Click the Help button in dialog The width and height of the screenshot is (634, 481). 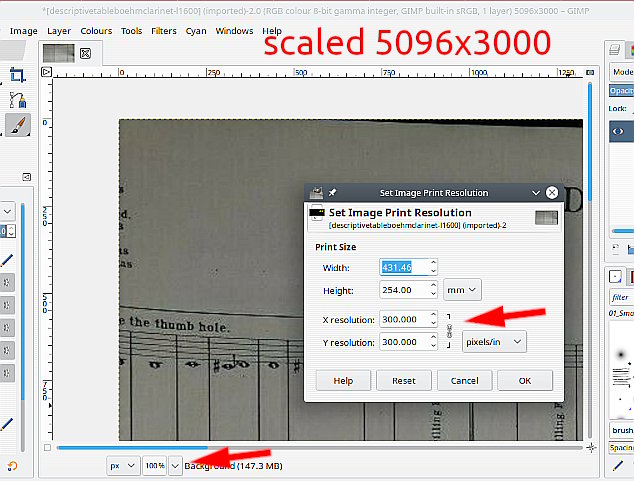point(343,381)
